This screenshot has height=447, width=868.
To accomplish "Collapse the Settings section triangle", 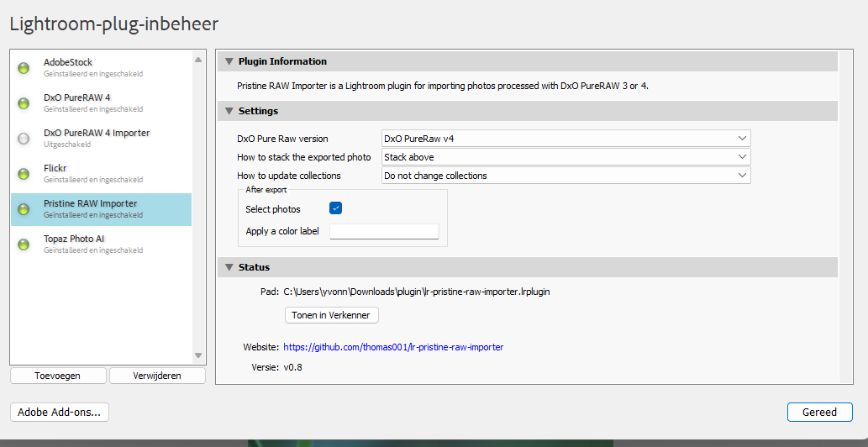I will pos(229,111).
